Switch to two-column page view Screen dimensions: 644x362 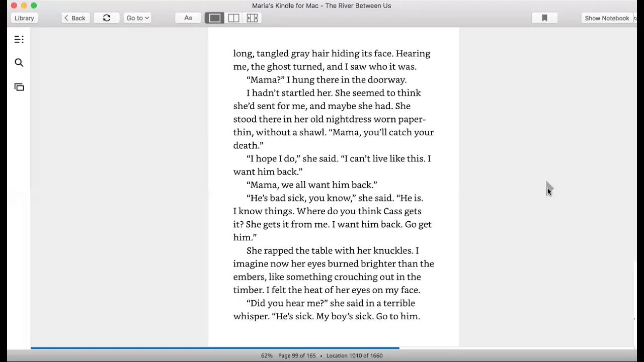233,18
